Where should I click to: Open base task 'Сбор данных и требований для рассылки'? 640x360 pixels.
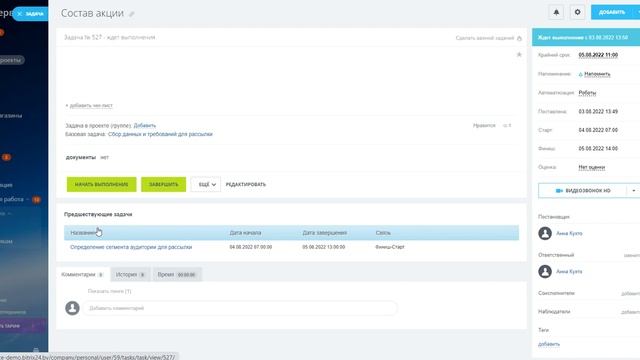coord(160,134)
